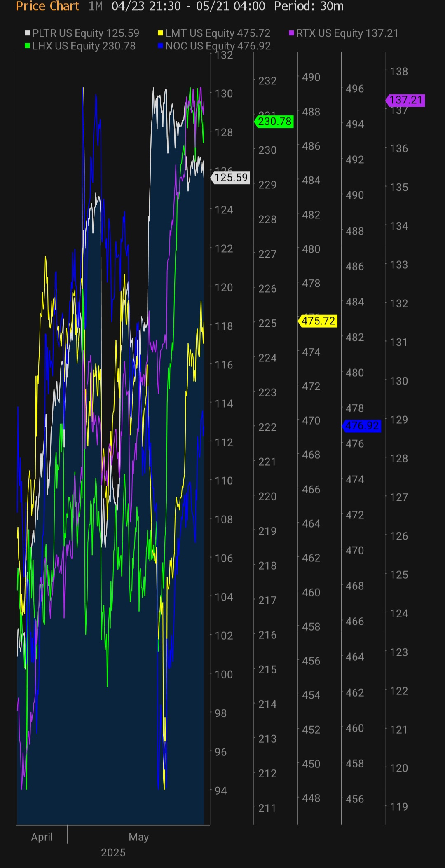Open the Period: 30m setting
The height and width of the screenshot is (868, 445).
(309, 6)
